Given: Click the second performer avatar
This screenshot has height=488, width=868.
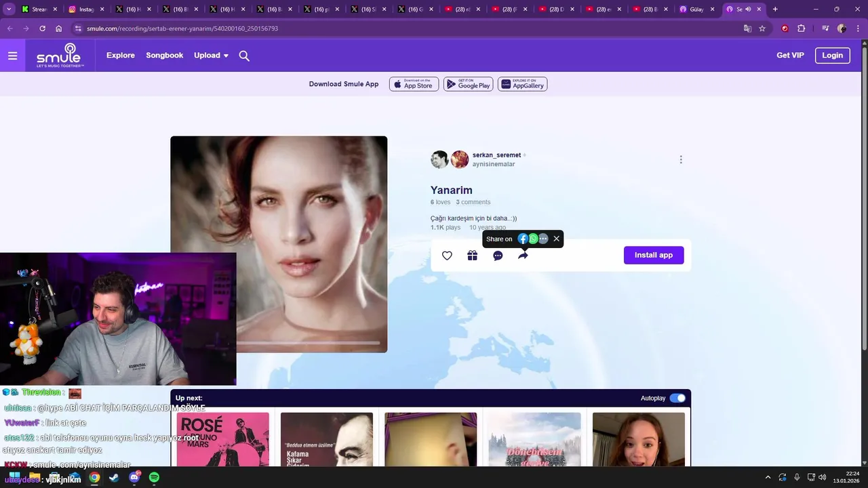Looking at the screenshot, I should 460,159.
